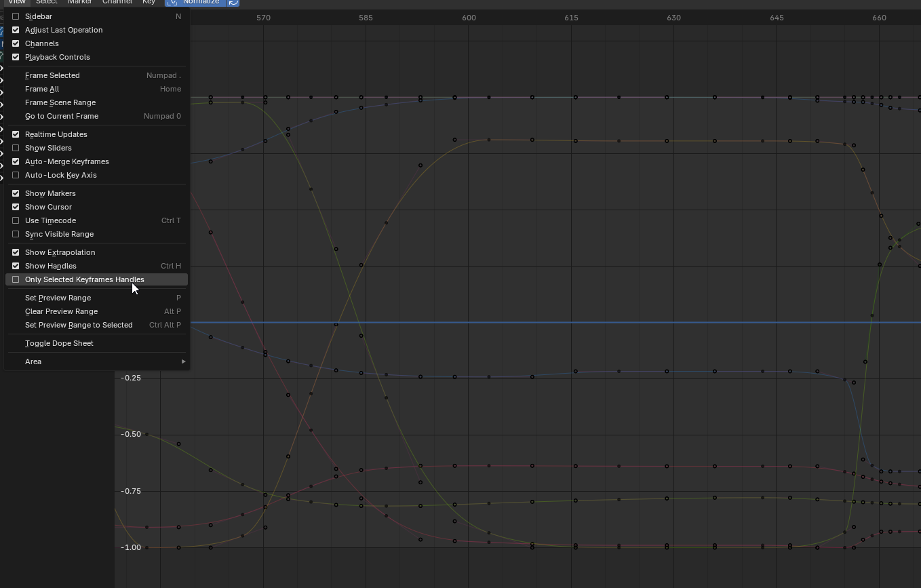Open the Channel menu
This screenshot has width=921, height=588.
coord(117,2)
